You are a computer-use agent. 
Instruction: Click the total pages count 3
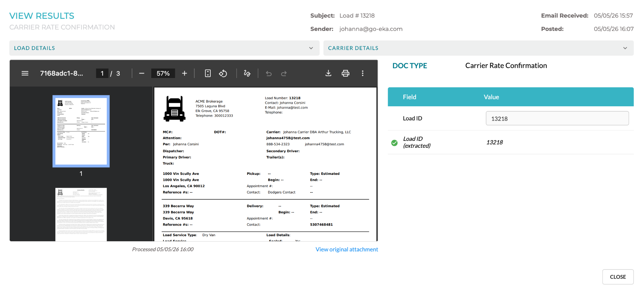[x=118, y=73]
